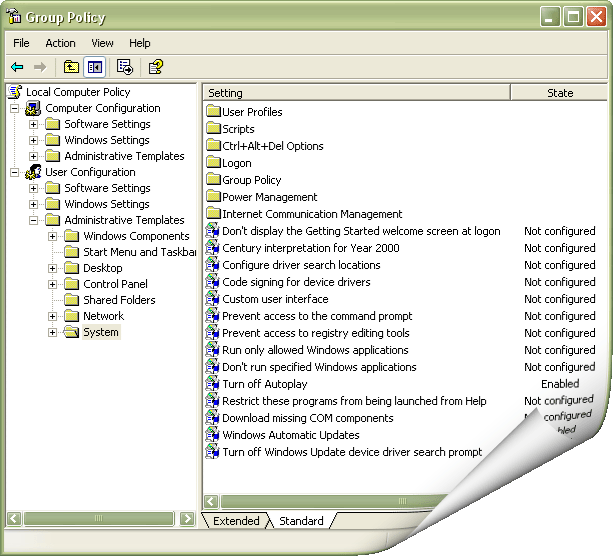Open the User Profiles folder icon

coord(213,111)
